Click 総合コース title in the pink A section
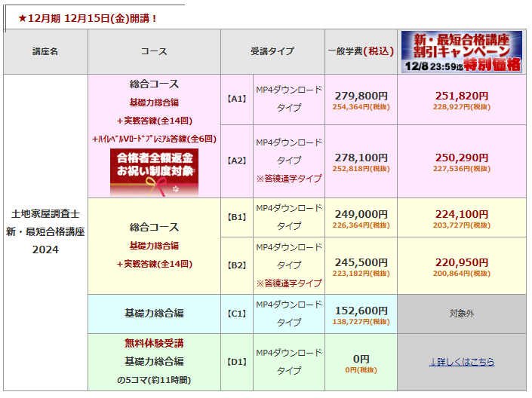 click(154, 84)
